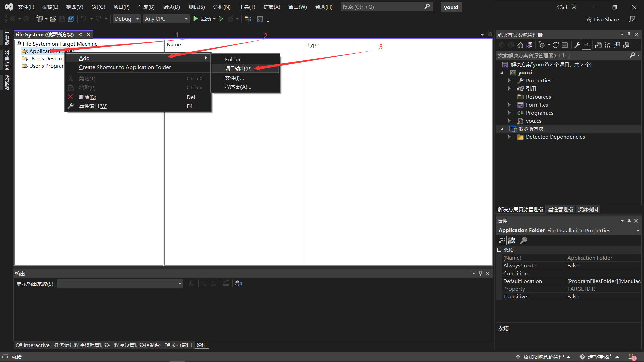
Task: Click the pending changes filter clock icon
Action: point(542,45)
